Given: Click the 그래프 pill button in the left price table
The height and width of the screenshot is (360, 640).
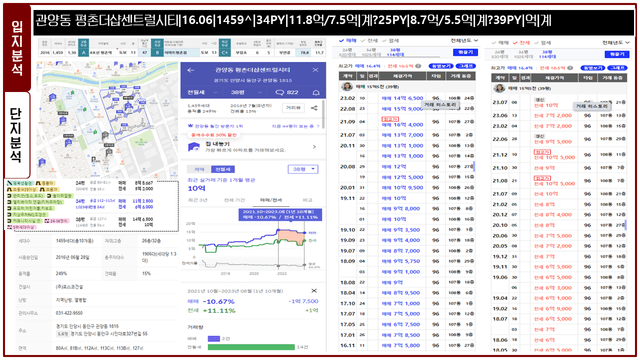Looking at the screenshot, I should click(466, 66).
